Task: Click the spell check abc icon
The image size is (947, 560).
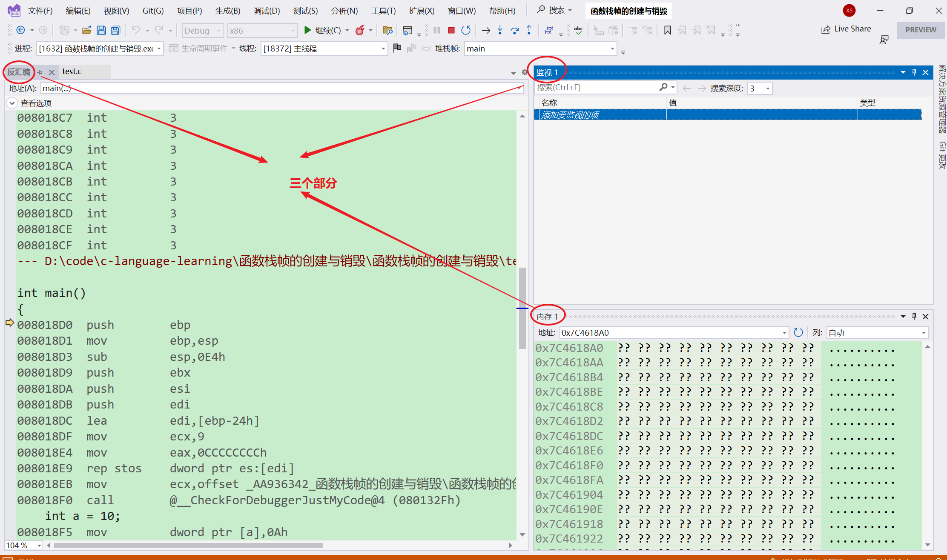Action: click(578, 30)
